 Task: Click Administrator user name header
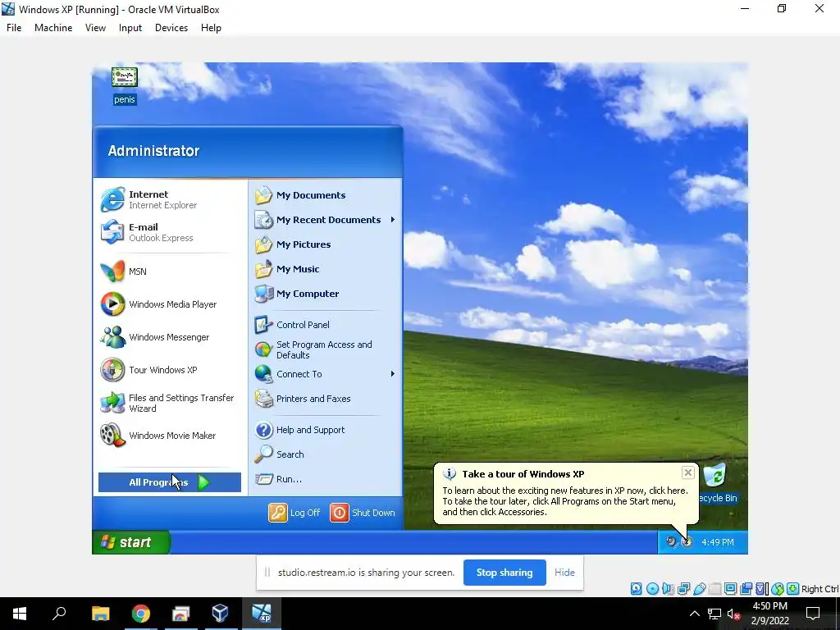153,151
